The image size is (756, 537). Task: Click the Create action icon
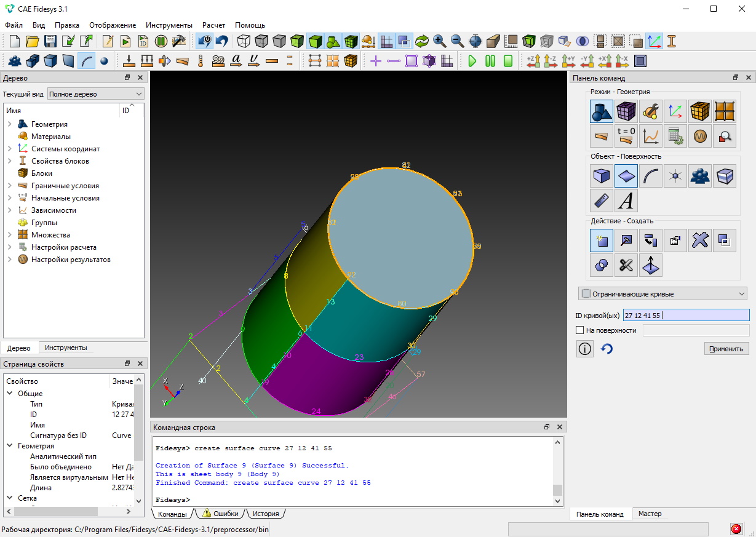602,241
